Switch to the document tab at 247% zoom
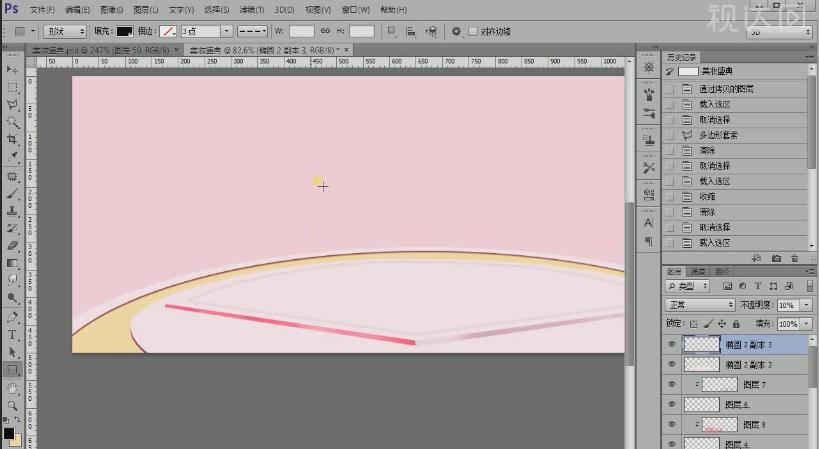Image resolution: width=819 pixels, height=449 pixels. [x=100, y=48]
